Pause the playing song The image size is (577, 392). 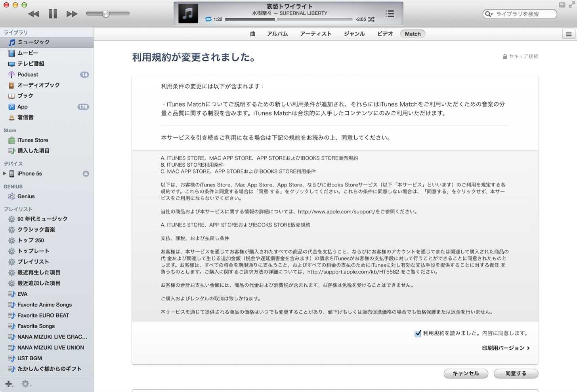pyautogui.click(x=53, y=14)
